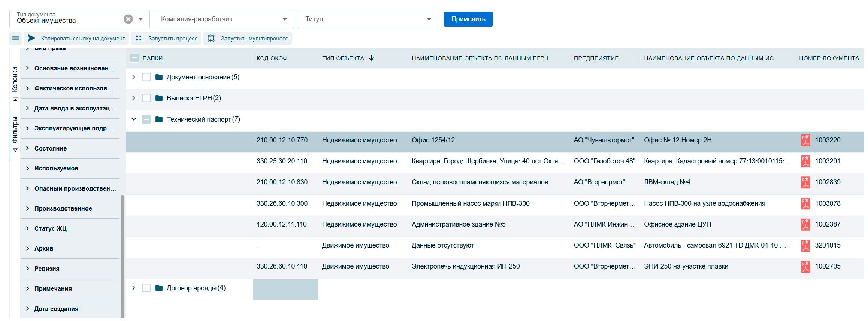This screenshot has height=321, width=868.
Task: Select the Договор аренды folder checkbox
Action: coord(146,288)
